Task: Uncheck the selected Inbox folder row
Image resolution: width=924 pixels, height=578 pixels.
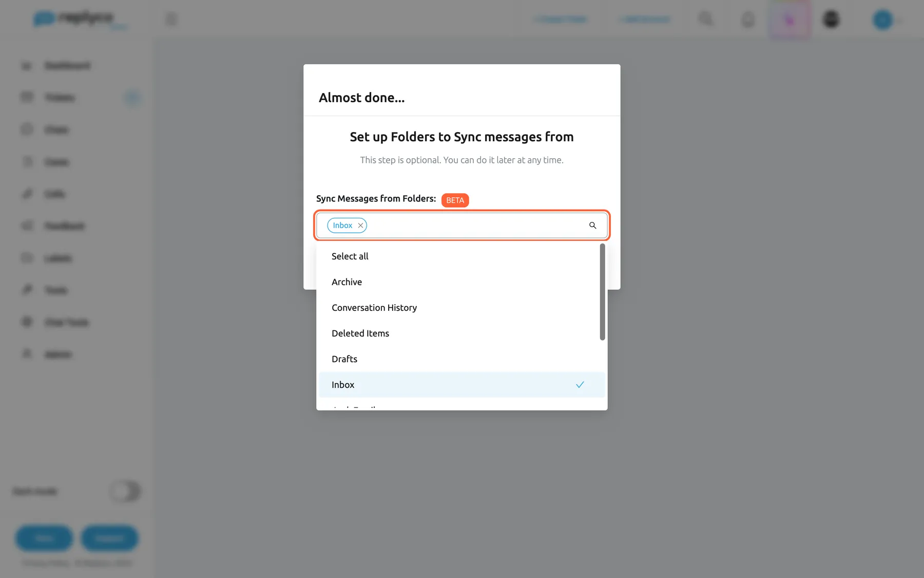Action: pos(461,385)
